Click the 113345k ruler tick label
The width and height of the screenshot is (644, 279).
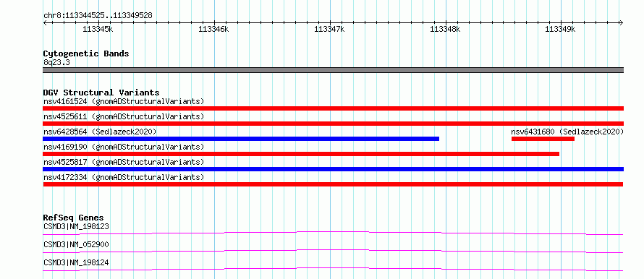pos(98,29)
